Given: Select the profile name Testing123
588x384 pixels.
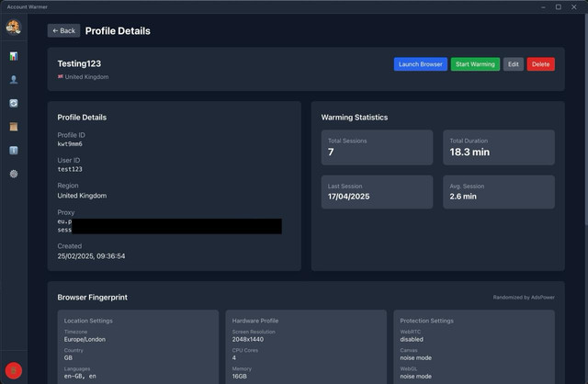Looking at the screenshot, I should (79, 63).
